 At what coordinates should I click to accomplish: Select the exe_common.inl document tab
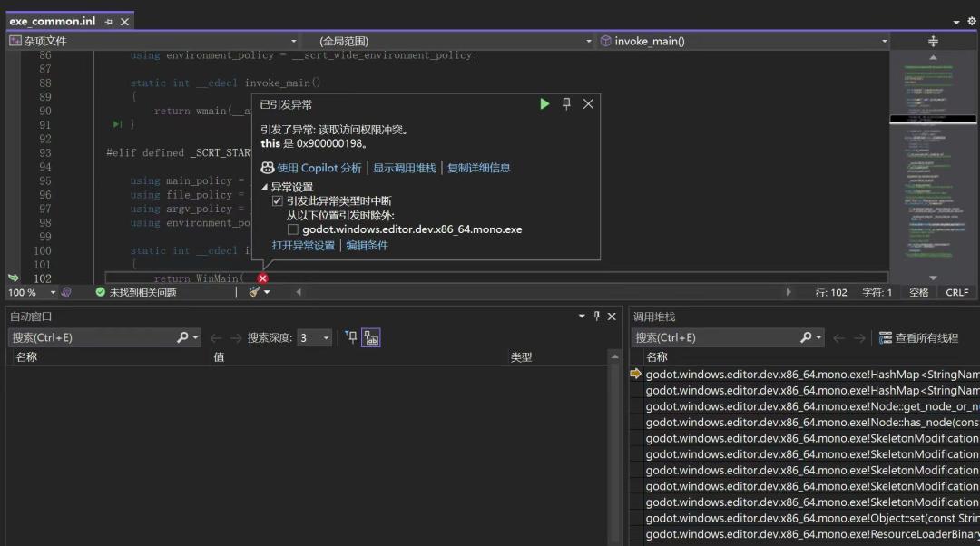53,21
